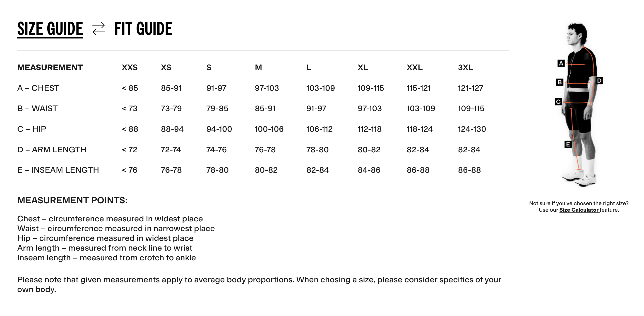The height and width of the screenshot is (316, 644).
Task: Click the MEASUREMENT POINTS heading
Action: [x=72, y=200]
